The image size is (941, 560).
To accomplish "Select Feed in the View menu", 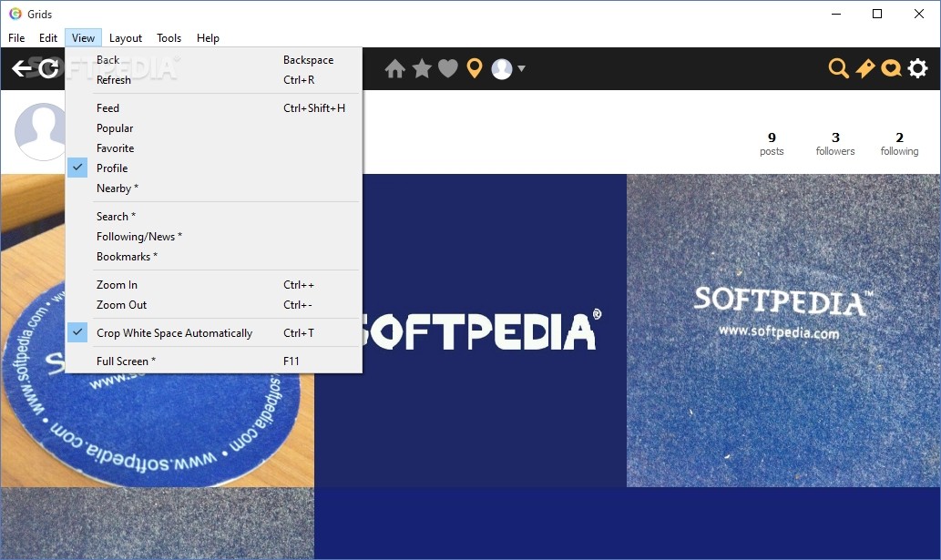I will click(214, 108).
